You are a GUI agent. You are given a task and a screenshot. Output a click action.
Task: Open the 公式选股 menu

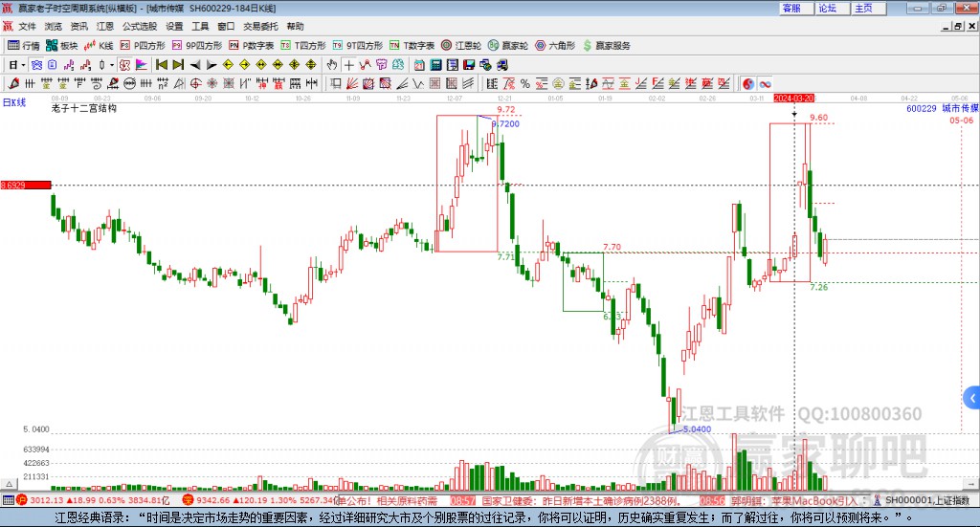tap(140, 26)
